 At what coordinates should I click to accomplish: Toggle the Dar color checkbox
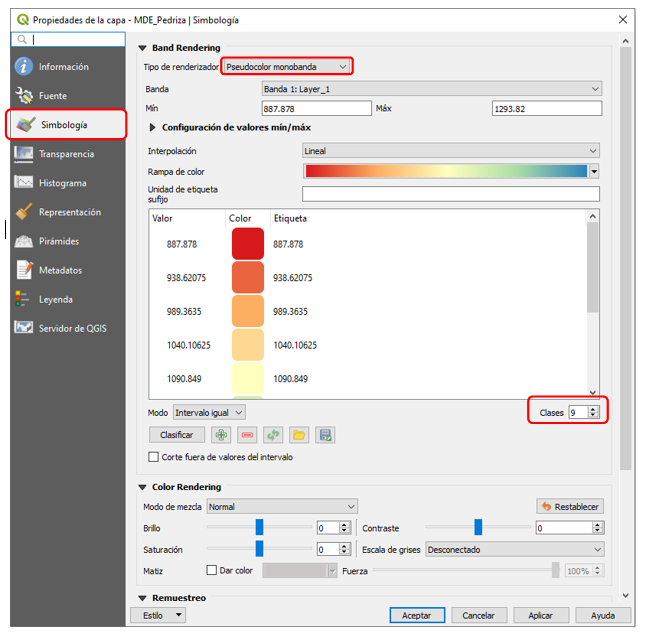coord(212,570)
